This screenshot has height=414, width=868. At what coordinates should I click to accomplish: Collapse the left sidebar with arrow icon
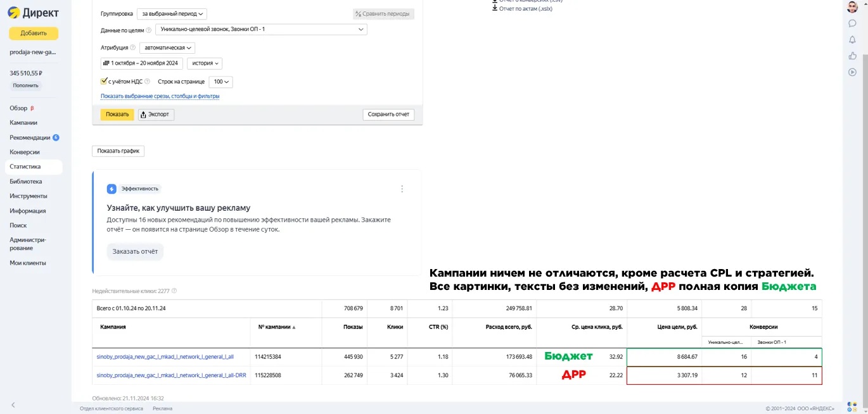pos(13,405)
